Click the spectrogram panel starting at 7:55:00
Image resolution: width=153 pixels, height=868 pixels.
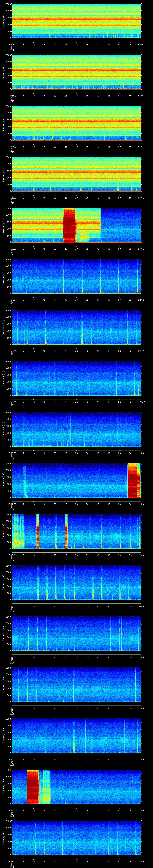[x=77, y=174]
